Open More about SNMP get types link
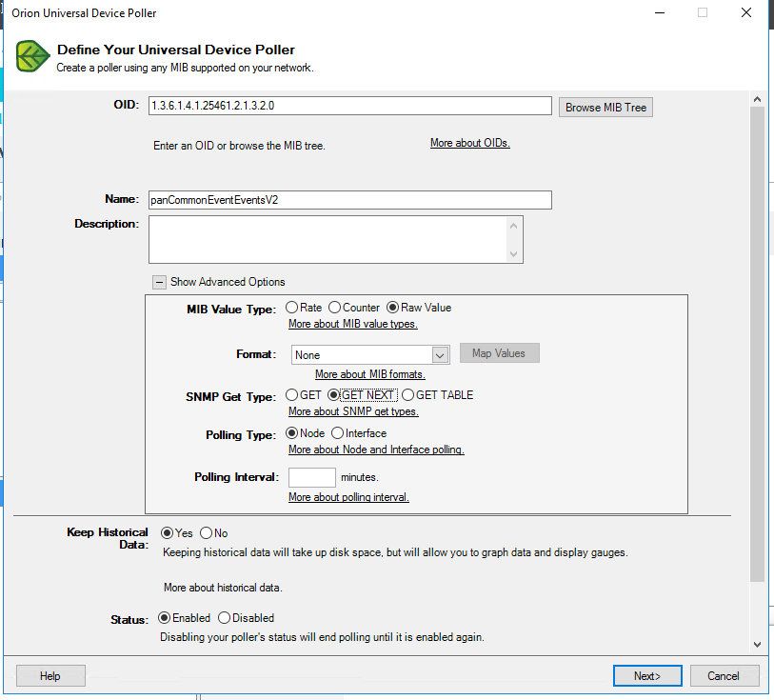 (x=353, y=411)
